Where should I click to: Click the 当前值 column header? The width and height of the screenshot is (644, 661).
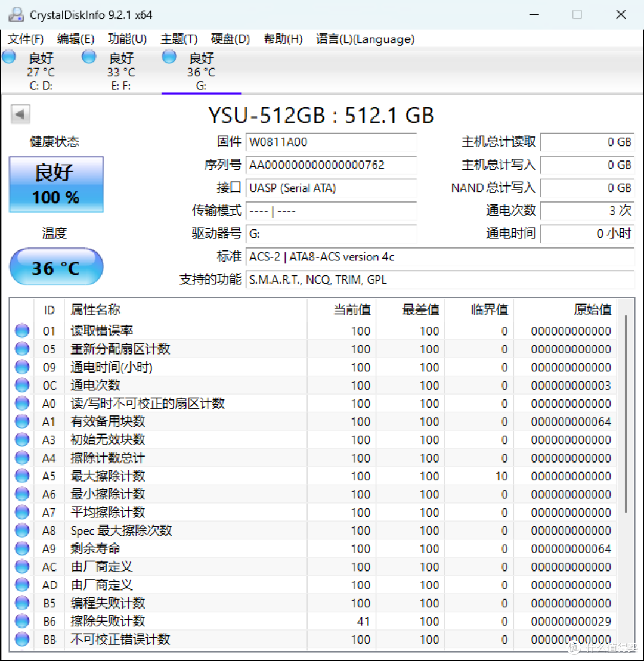click(342, 310)
